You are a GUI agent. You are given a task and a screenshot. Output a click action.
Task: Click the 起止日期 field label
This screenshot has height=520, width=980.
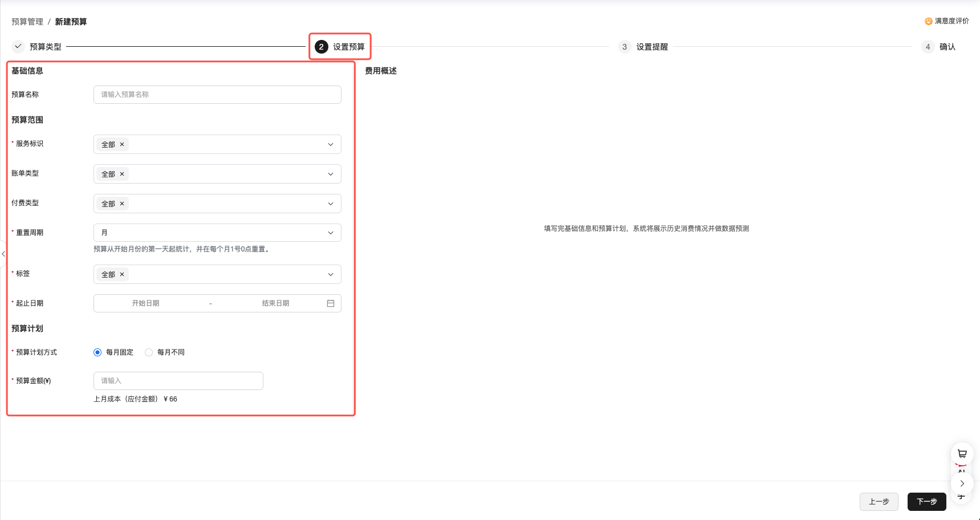tap(30, 303)
